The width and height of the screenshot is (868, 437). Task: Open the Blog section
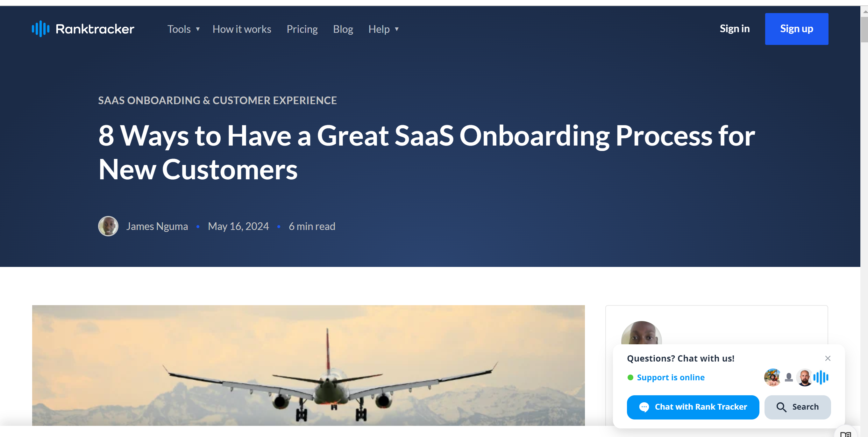[343, 29]
